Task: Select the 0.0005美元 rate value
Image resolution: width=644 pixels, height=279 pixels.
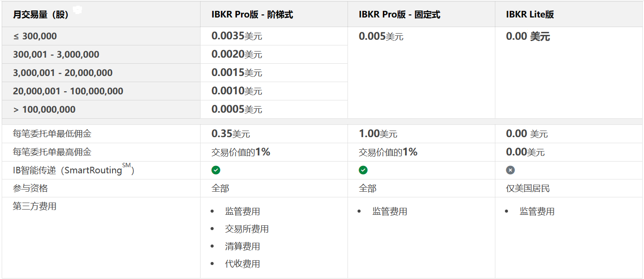Action: click(x=237, y=110)
